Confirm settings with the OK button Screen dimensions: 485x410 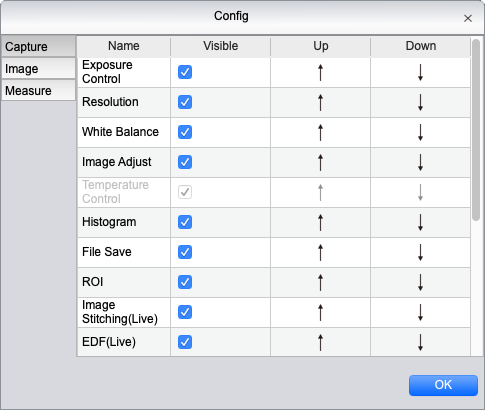tap(443, 385)
